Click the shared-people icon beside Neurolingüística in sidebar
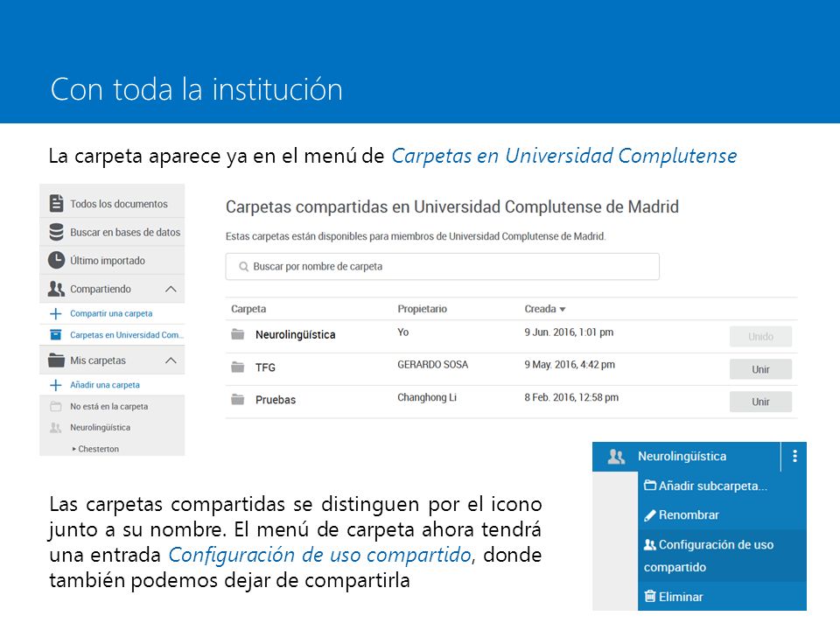840x630 pixels. click(56, 428)
